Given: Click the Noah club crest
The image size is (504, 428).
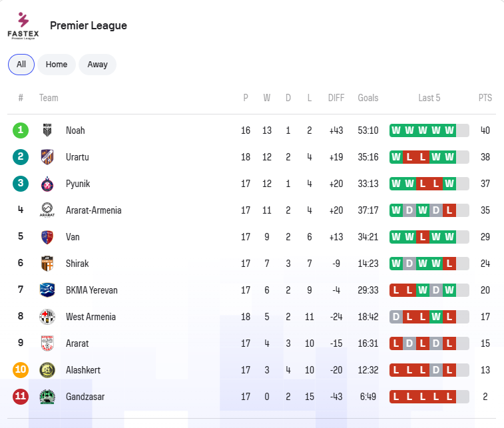Looking at the screenshot, I should (x=47, y=130).
